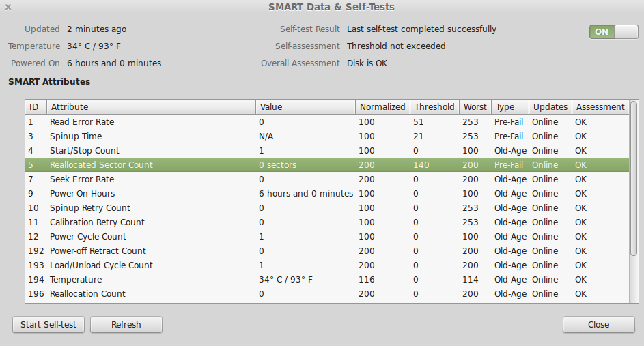The height and width of the screenshot is (346, 644).
Task: Click '6 hours and 0 minutes' table cell
Action: click(305, 194)
